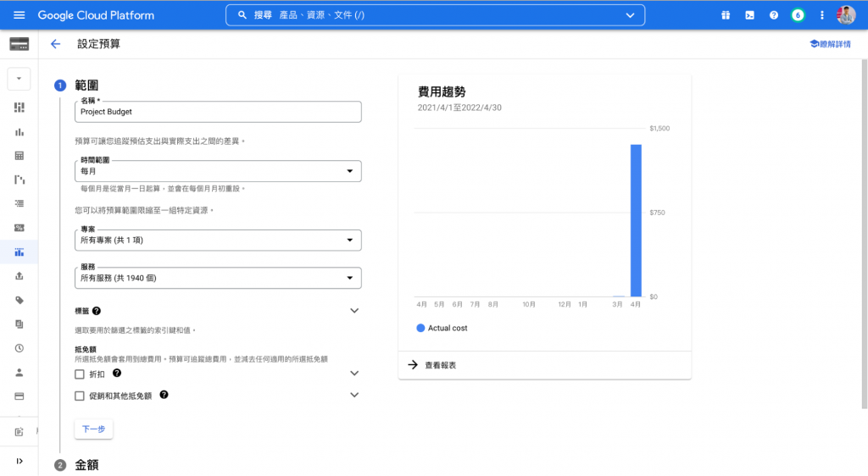This screenshot has width=868, height=476.
Task: Click help icon next to 標籤
Action: tap(97, 311)
